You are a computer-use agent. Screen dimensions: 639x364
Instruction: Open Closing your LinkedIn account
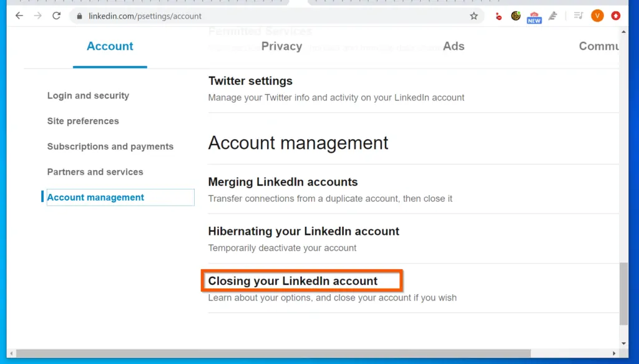pyautogui.click(x=295, y=281)
